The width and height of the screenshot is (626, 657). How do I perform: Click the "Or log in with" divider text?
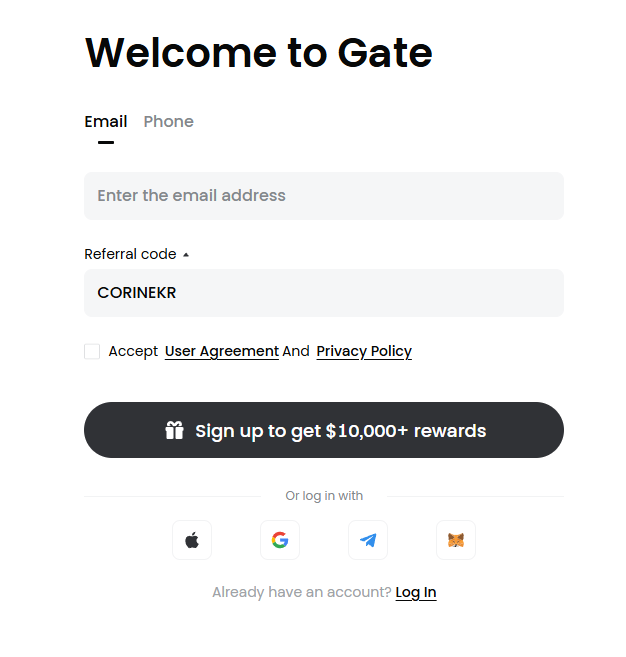tap(324, 496)
